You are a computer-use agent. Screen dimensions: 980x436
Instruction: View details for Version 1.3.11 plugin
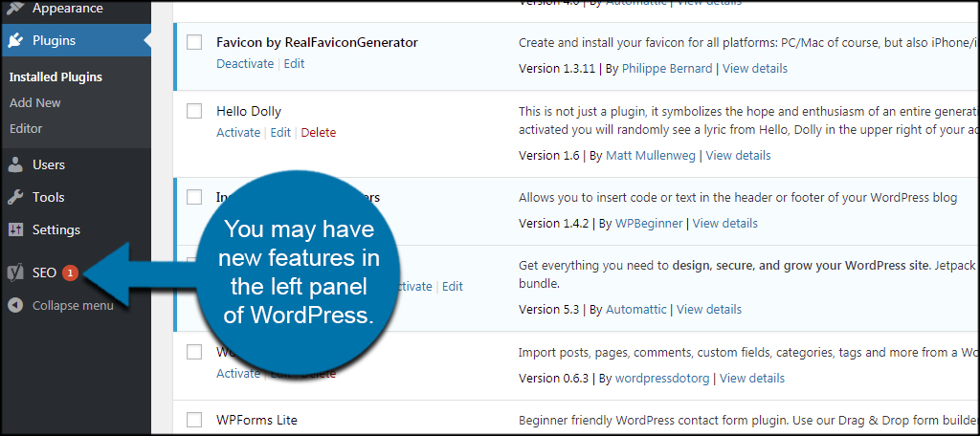755,69
